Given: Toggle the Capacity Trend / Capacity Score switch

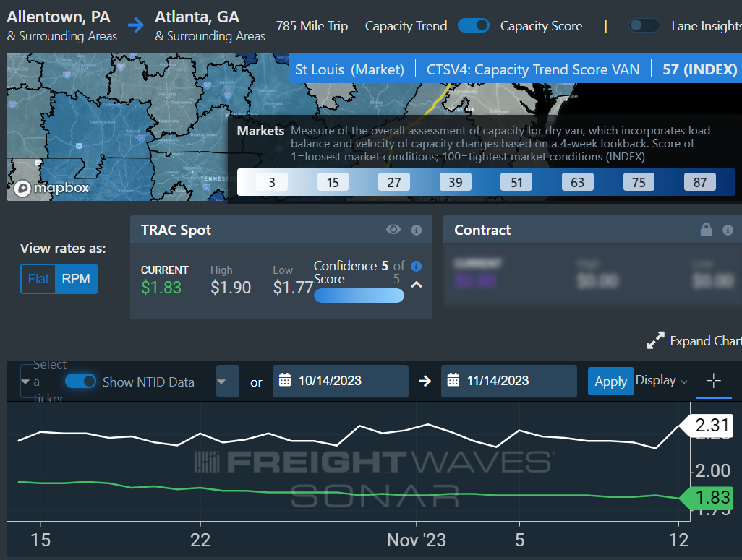Looking at the screenshot, I should pos(474,25).
